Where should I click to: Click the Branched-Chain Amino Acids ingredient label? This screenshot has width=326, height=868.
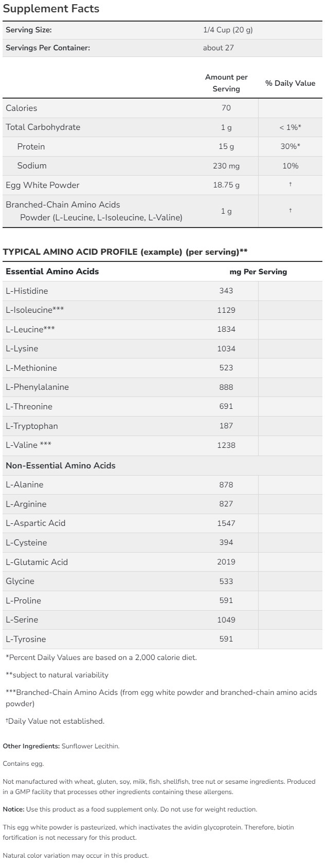click(63, 204)
